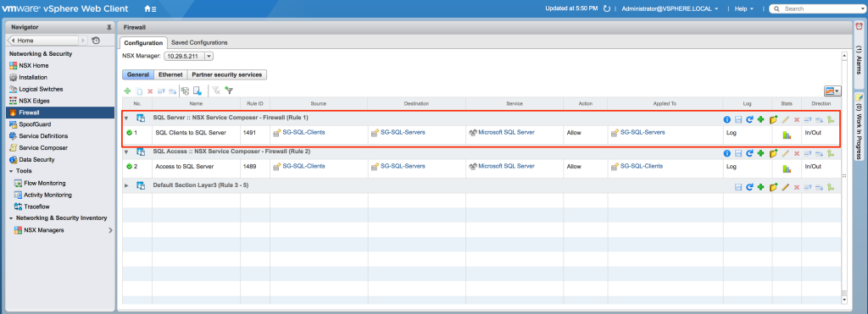The height and width of the screenshot is (314, 868).
Task: Click refresh icon in SQL Access section
Action: point(749,154)
